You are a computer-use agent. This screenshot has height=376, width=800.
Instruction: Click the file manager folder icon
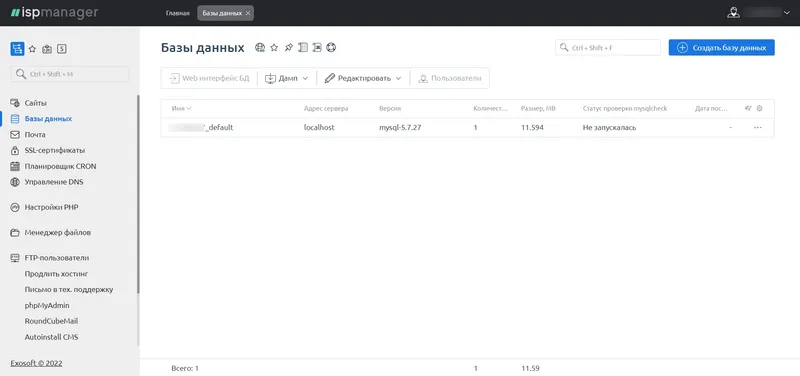(15, 233)
